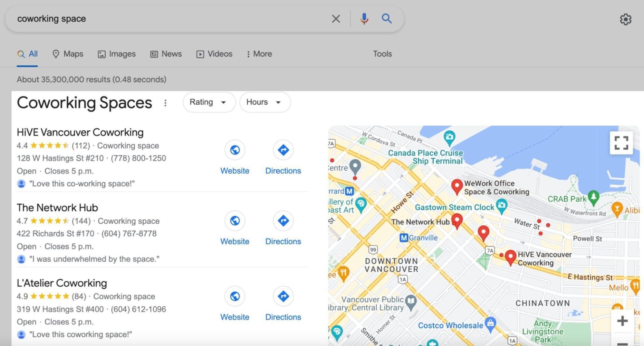Click the blue magnifier search icon
Screen dimensions: 644x346
coord(387,19)
